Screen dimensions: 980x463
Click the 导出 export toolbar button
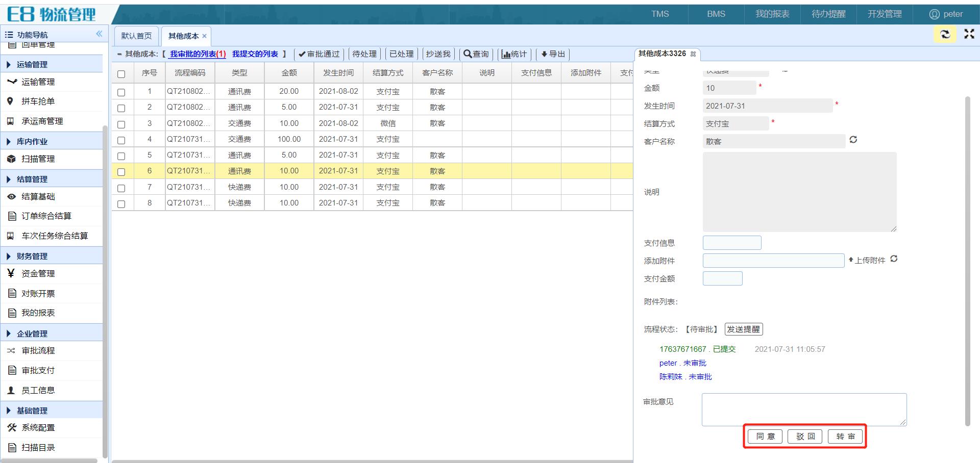[553, 54]
